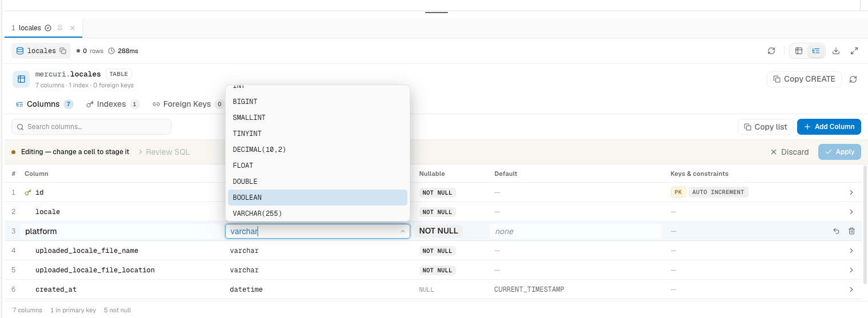Click the mercuri.locales table icon

(21, 79)
